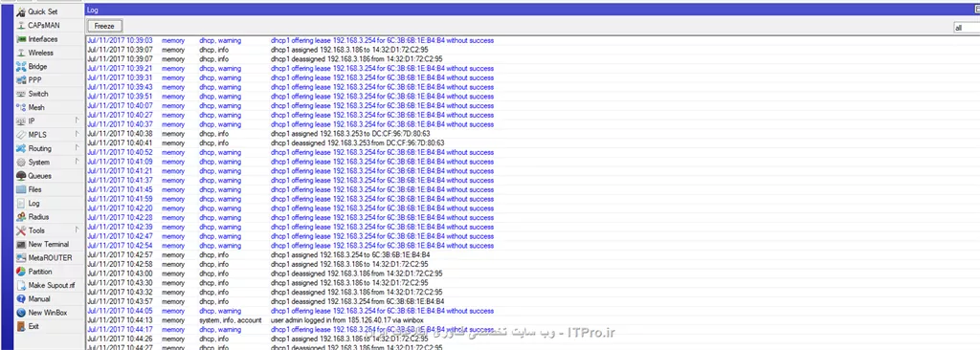Click the Exit item in sidebar
Viewport: 980px width, 350px height.
(33, 326)
